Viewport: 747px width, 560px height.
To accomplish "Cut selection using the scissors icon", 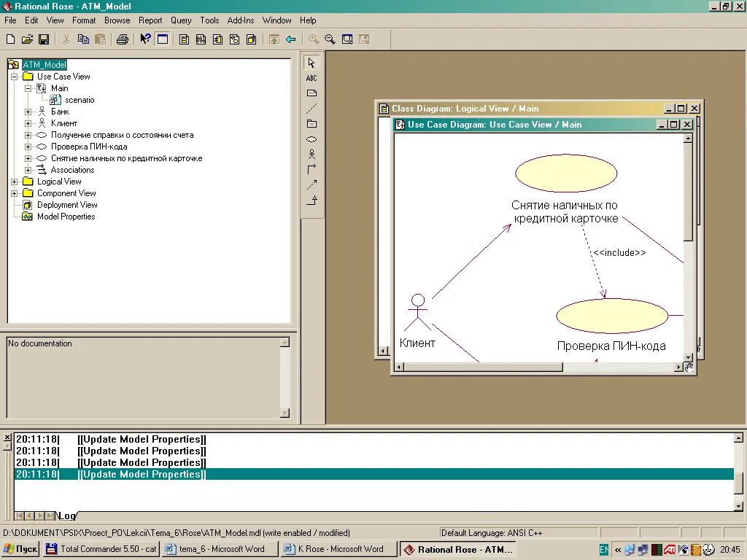I will 66,39.
